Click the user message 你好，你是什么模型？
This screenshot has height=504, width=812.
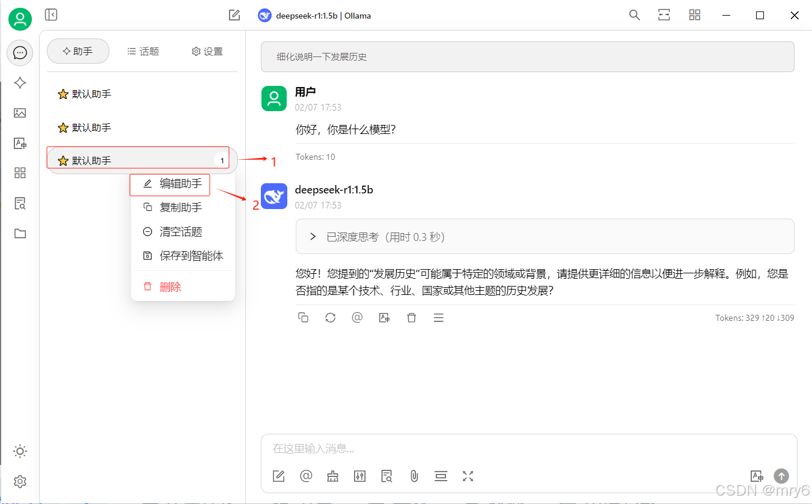point(346,129)
